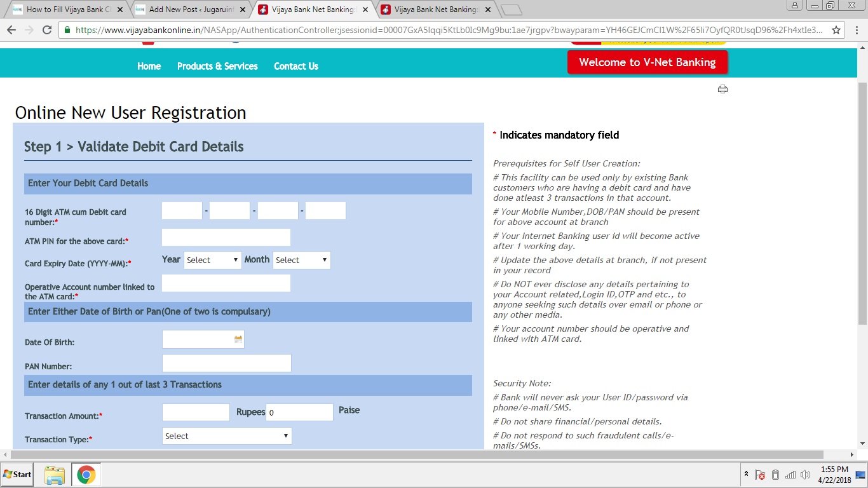Open the Chrome profile user icon
This screenshot has width=868, height=488.
(795, 6)
